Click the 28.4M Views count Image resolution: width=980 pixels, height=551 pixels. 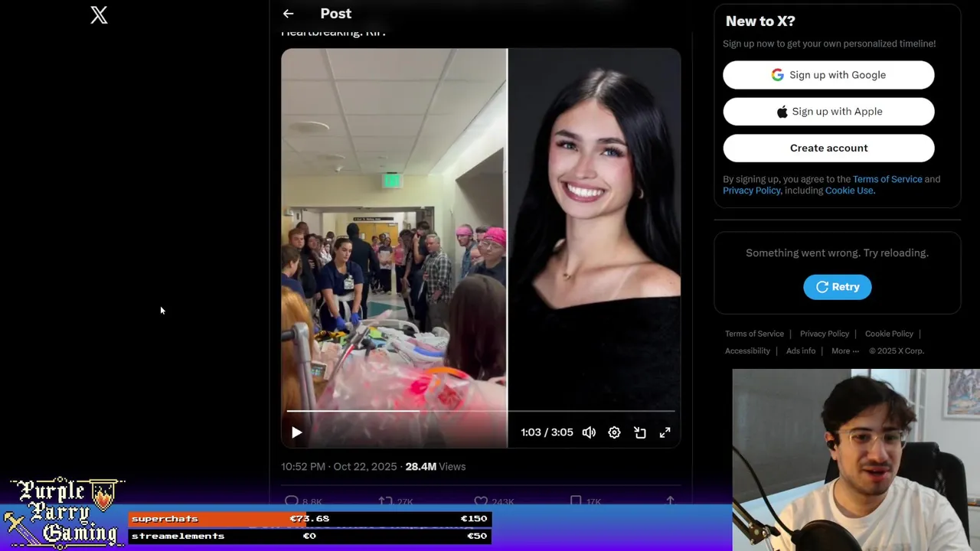(435, 467)
